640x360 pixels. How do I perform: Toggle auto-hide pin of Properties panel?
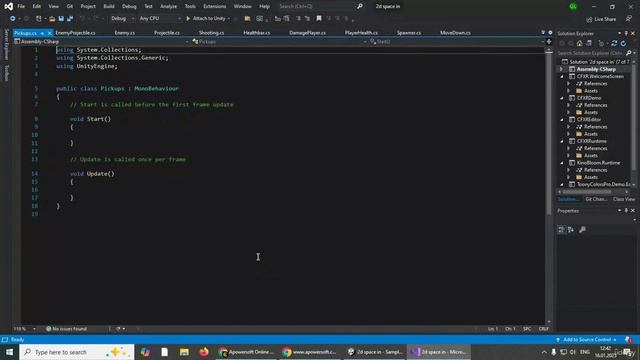(626, 211)
